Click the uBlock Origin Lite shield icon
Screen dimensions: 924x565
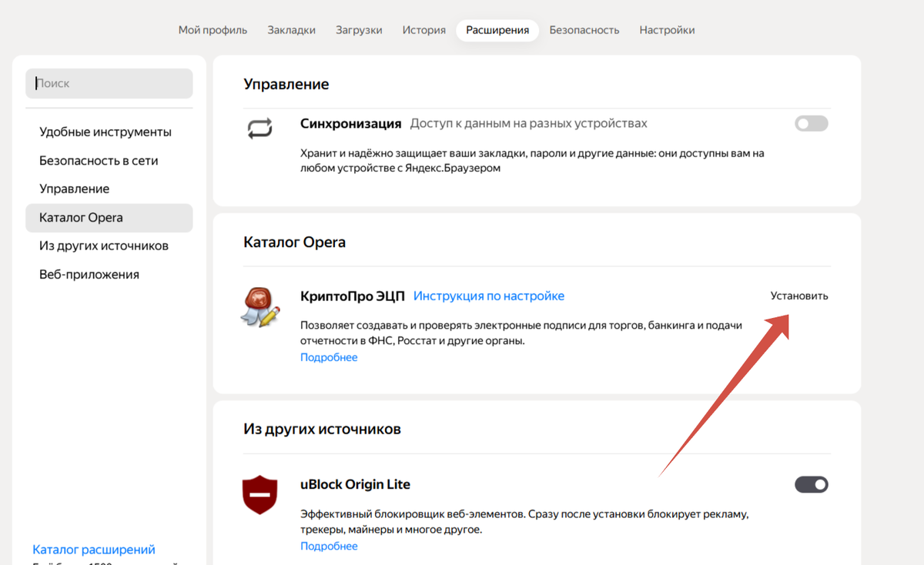(x=260, y=493)
